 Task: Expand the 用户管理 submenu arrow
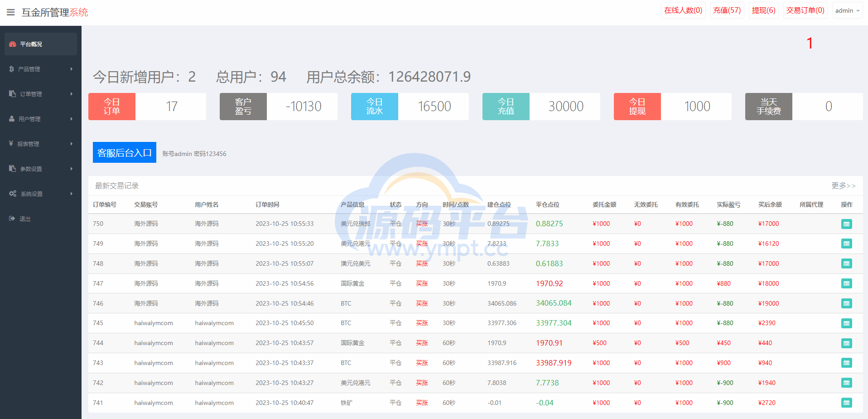[x=71, y=119]
